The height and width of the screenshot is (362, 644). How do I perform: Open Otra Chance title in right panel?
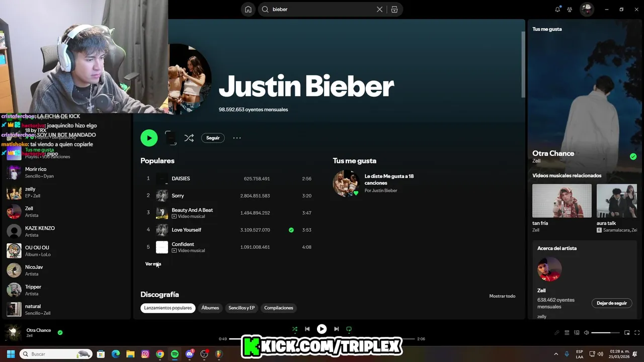tap(553, 153)
